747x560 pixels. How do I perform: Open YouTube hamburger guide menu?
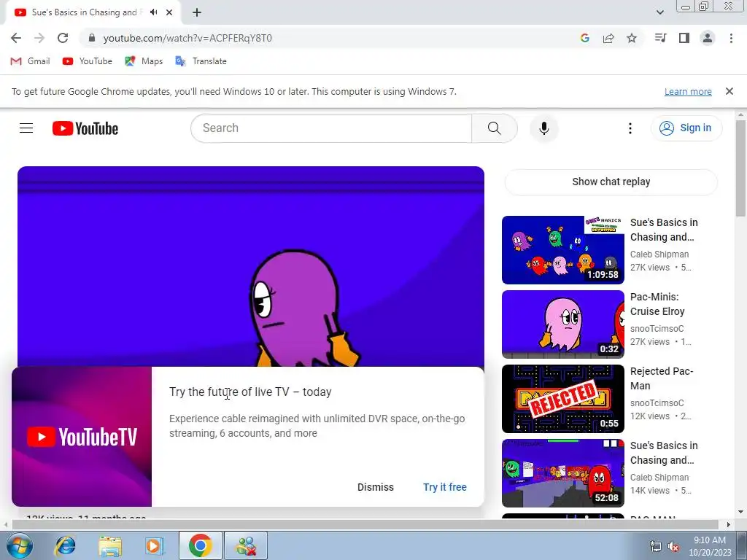[x=26, y=128]
